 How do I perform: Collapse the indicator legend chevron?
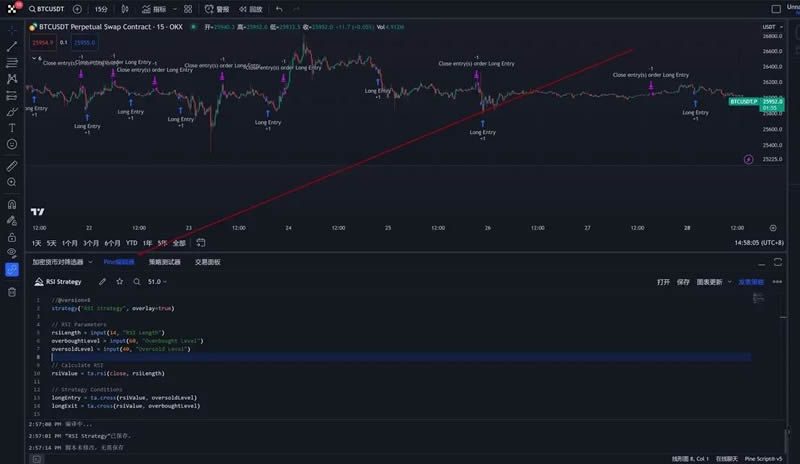[34, 58]
